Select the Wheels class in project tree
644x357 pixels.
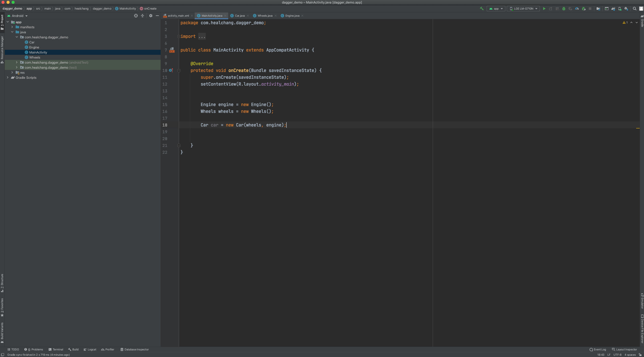click(x=35, y=57)
